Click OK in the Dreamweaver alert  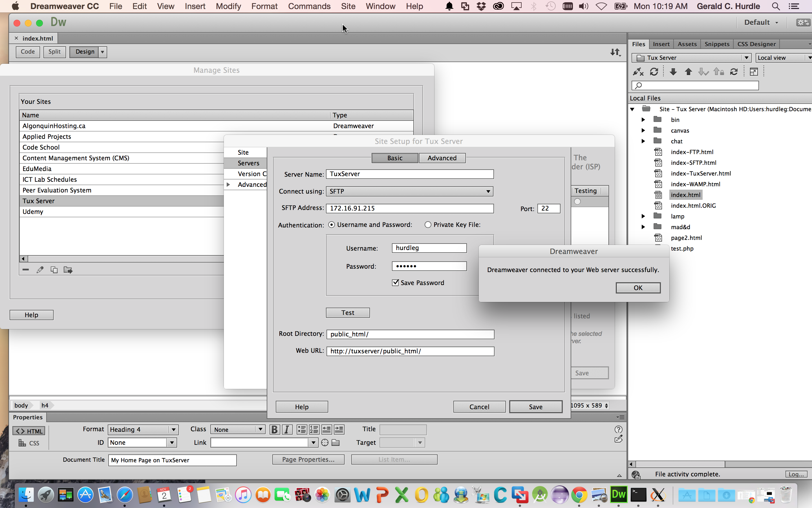[638, 288]
